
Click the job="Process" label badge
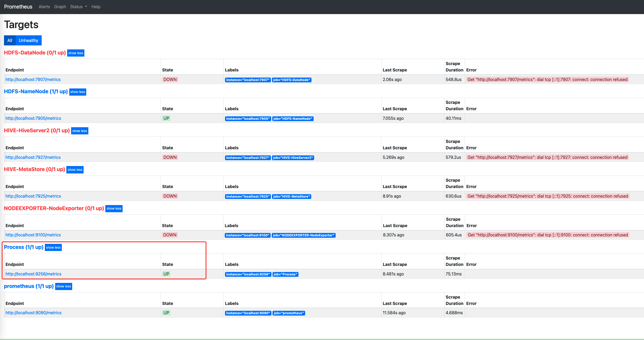[285, 274]
